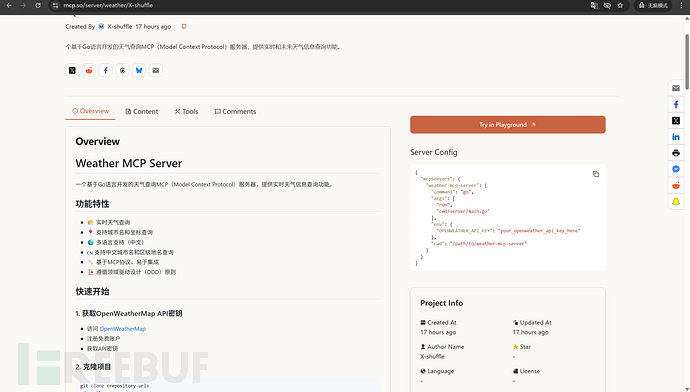Viewport: 690px width, 392px height.
Task: Bookmark this page with the star icon
Action: [x=620, y=5]
